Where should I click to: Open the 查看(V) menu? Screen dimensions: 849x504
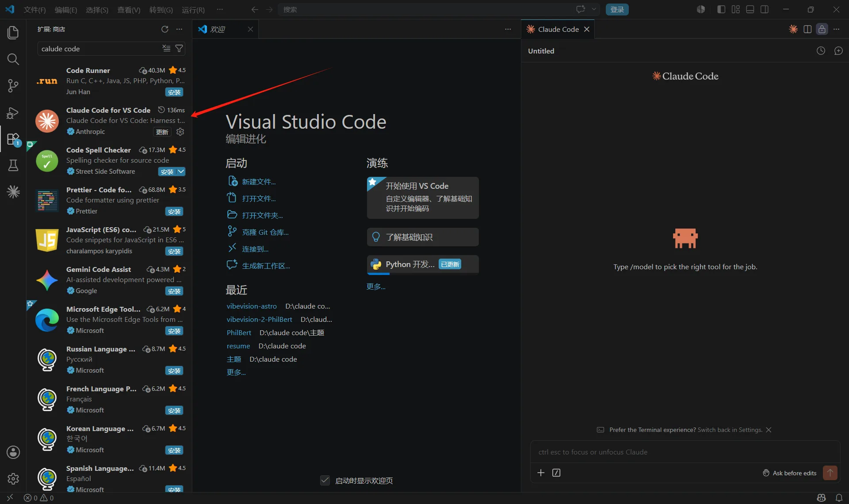(x=129, y=10)
